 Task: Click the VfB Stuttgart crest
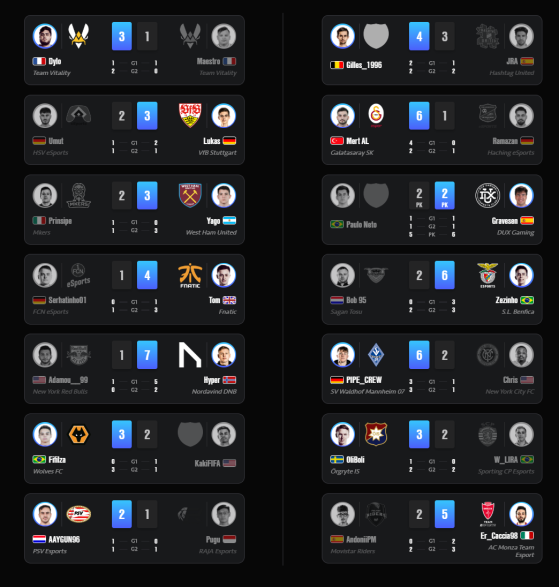pyautogui.click(x=190, y=115)
